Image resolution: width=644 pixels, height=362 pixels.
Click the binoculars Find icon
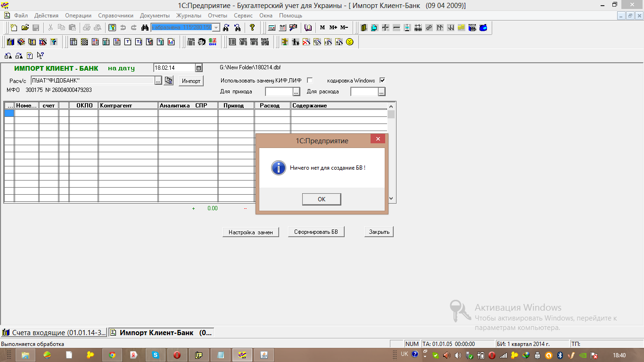[x=145, y=27]
